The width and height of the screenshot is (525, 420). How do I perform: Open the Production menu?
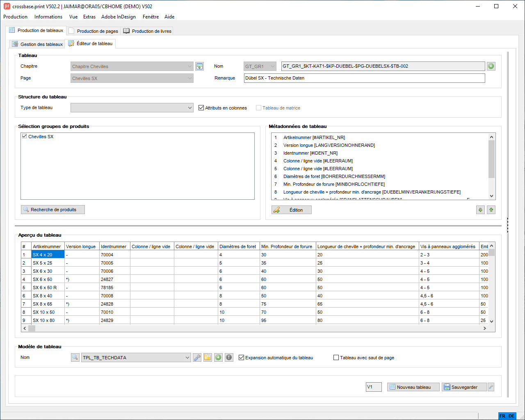pos(15,17)
